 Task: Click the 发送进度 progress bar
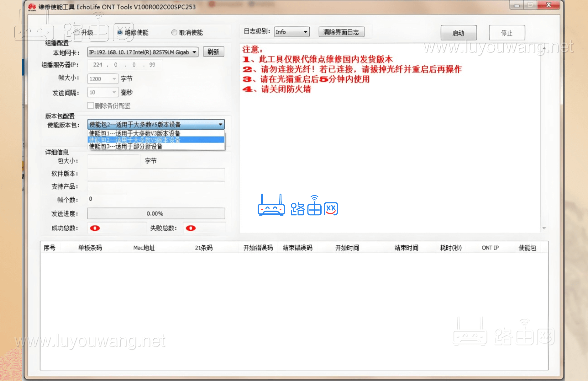click(x=155, y=213)
